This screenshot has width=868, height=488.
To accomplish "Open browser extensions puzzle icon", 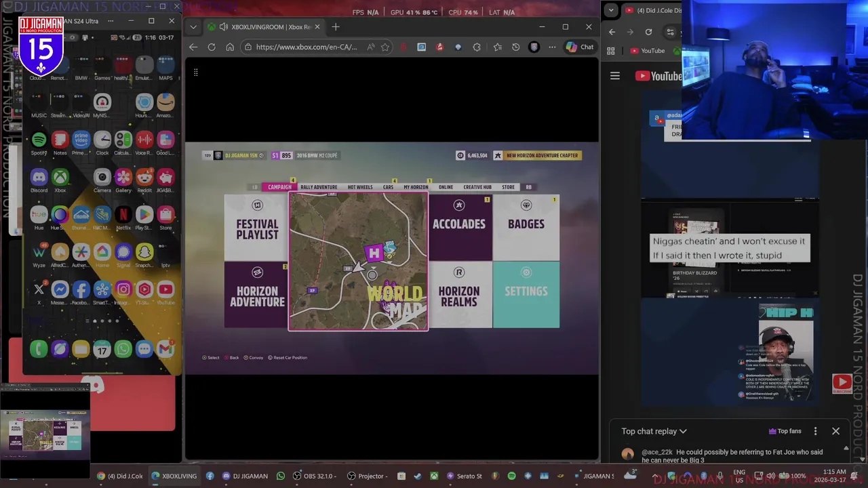I will click(x=477, y=47).
